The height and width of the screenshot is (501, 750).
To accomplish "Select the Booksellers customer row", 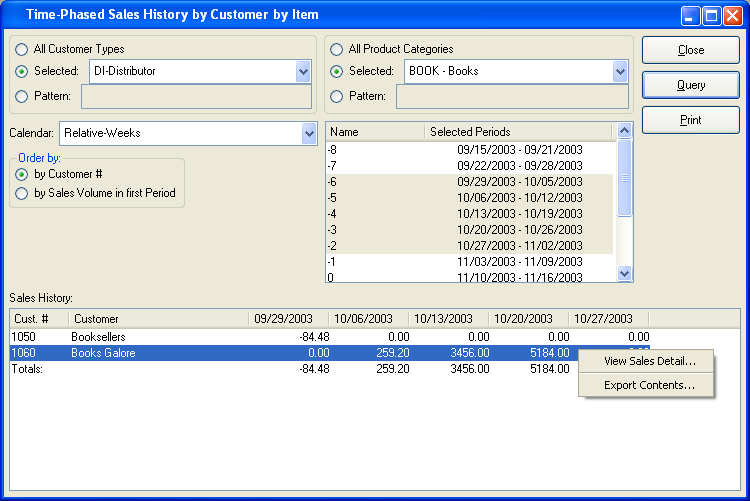I will (x=98, y=337).
